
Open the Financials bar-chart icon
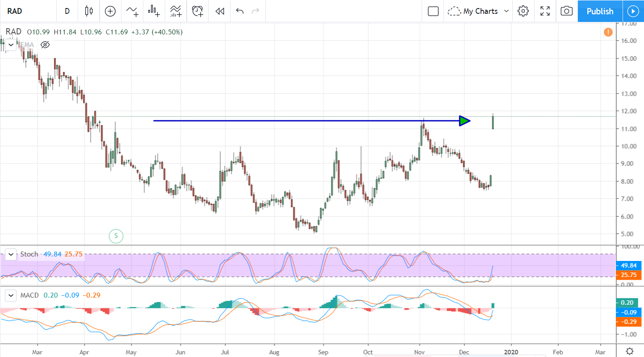[x=154, y=11]
